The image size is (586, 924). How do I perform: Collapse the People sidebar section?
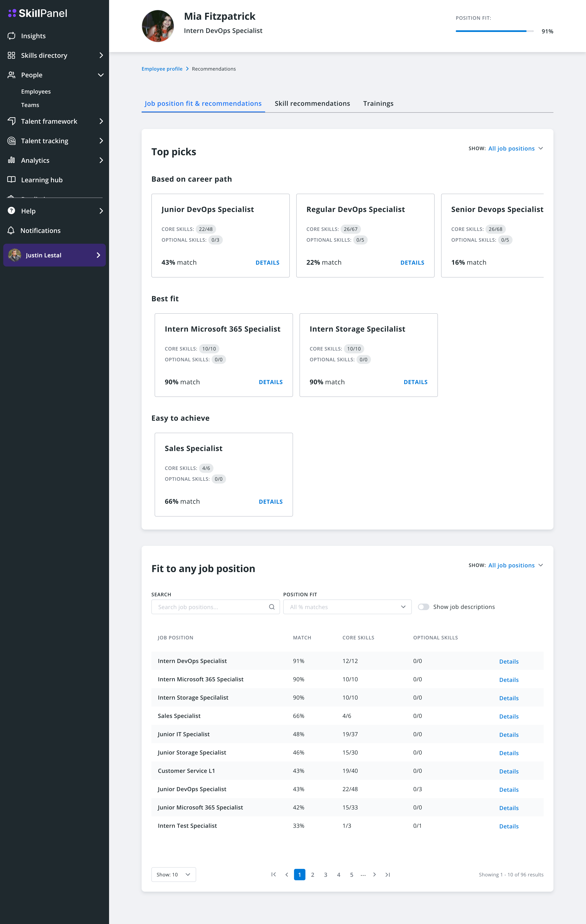(x=101, y=75)
